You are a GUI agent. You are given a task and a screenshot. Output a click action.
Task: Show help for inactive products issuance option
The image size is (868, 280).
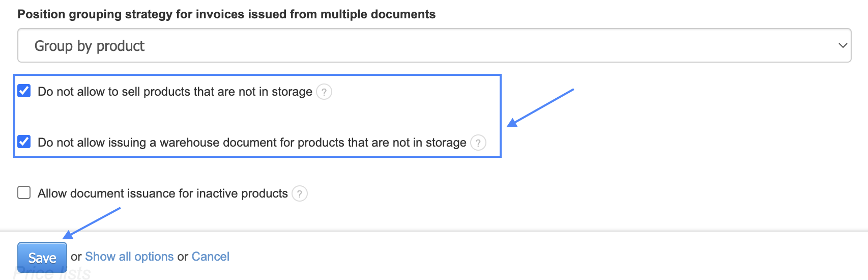[x=300, y=193]
